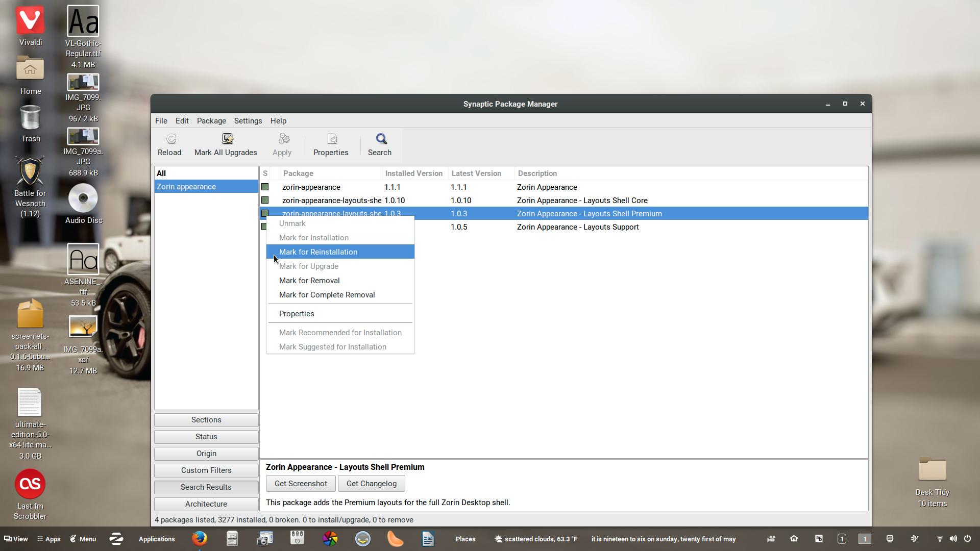Open the Places menu in taskbar
This screenshot has width=980, height=551.
pyautogui.click(x=465, y=539)
